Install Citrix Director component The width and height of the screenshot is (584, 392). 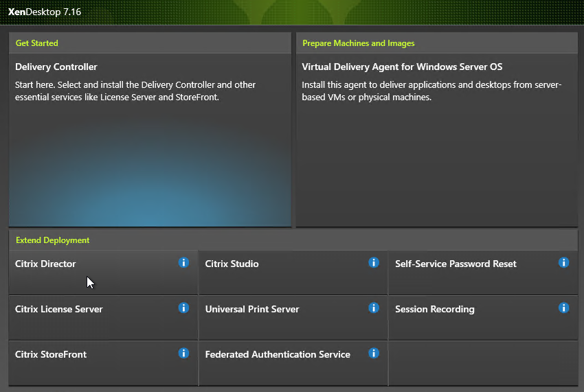pos(103,273)
